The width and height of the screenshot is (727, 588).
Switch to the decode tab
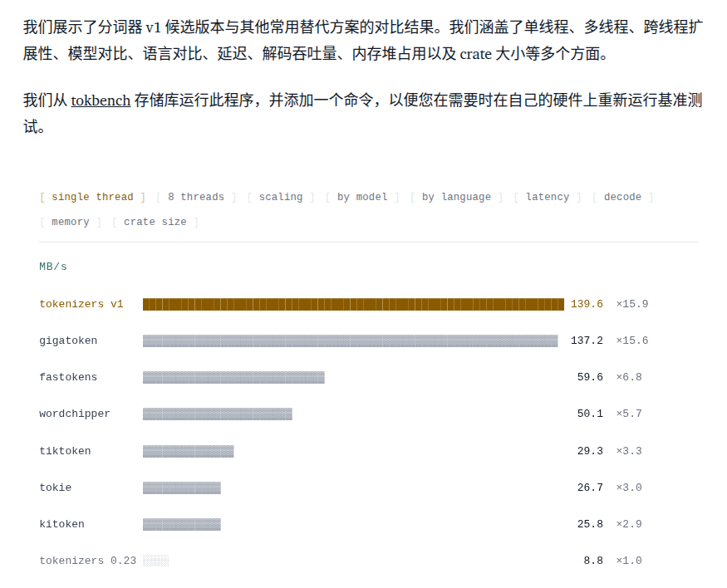pyautogui.click(x=622, y=197)
